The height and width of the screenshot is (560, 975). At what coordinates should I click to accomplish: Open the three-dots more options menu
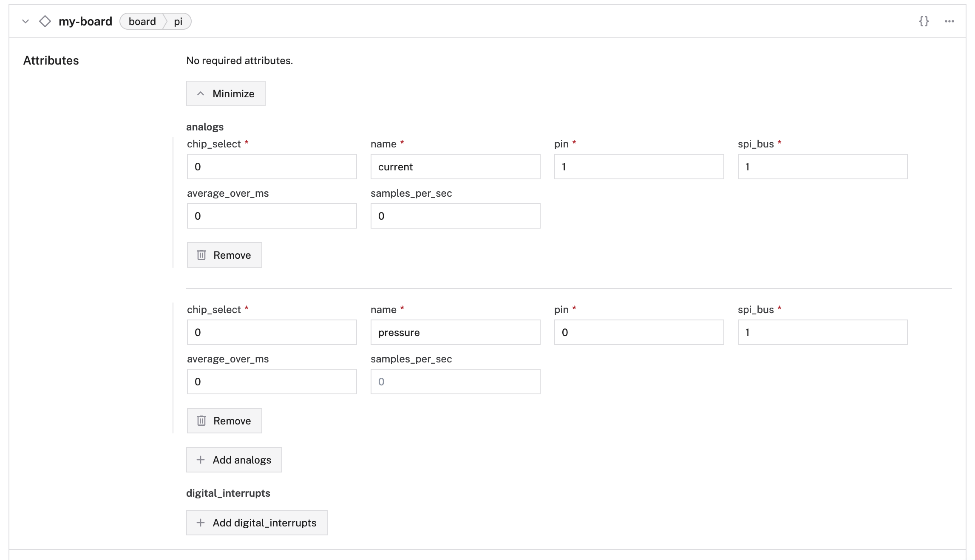tap(949, 21)
